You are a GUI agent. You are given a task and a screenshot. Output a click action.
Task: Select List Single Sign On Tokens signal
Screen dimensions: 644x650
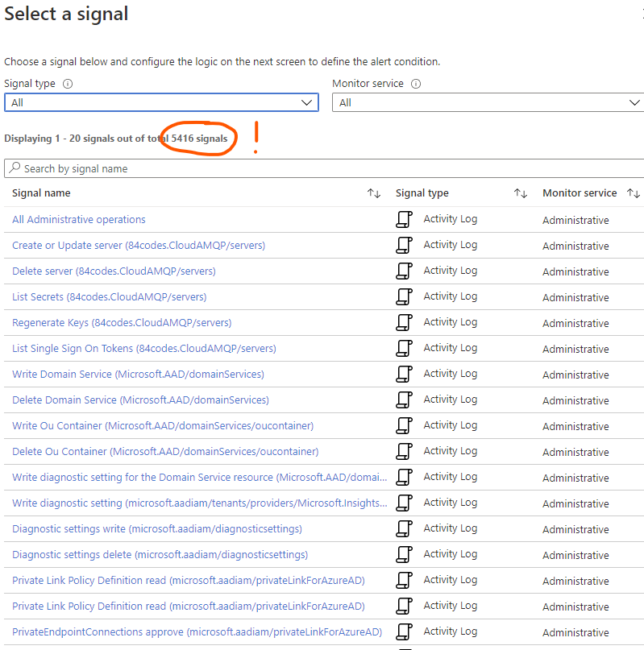[x=144, y=349]
